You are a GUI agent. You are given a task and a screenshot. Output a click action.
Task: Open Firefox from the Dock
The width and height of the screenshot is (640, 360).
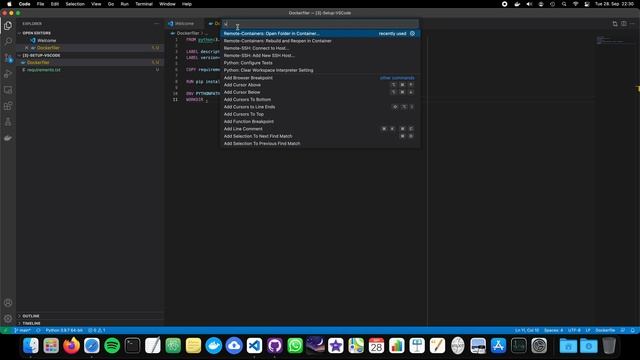pyautogui.click(x=71, y=346)
